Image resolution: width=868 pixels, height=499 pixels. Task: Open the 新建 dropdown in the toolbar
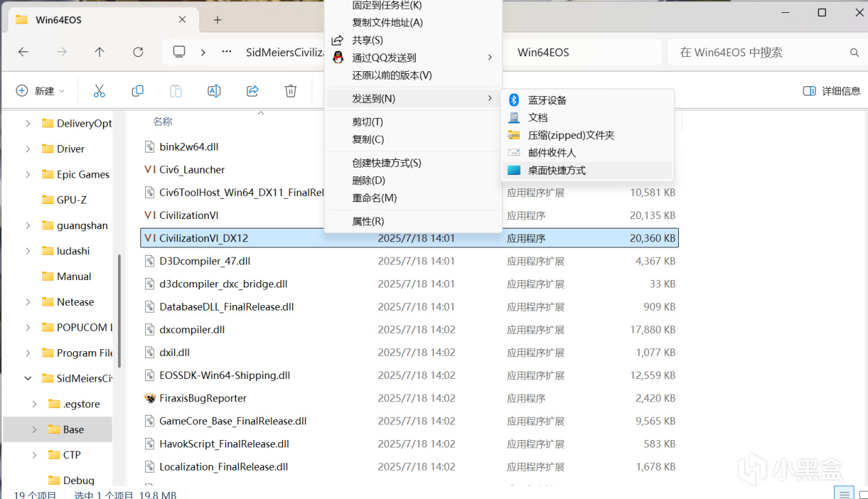[41, 91]
